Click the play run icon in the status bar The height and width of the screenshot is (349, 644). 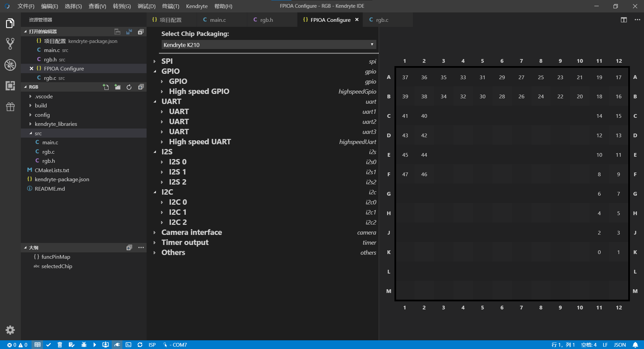pos(95,345)
